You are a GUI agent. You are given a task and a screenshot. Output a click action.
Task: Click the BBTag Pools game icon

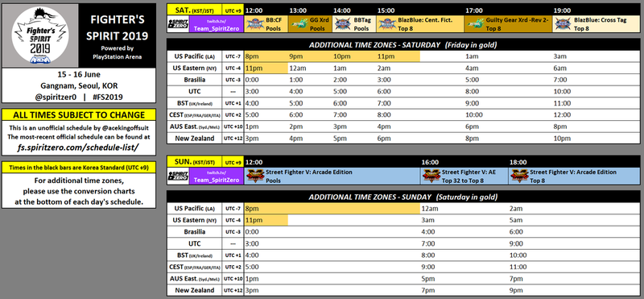[343, 24]
